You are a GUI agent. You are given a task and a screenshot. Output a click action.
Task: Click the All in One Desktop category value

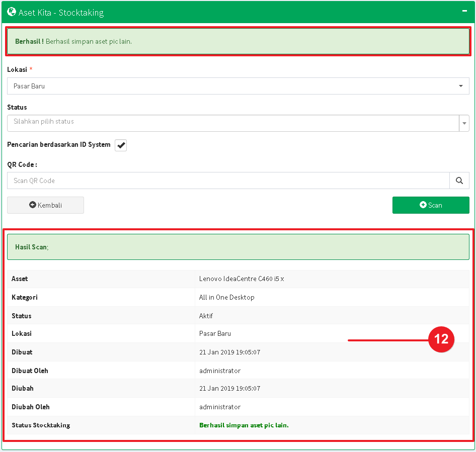[x=226, y=297]
